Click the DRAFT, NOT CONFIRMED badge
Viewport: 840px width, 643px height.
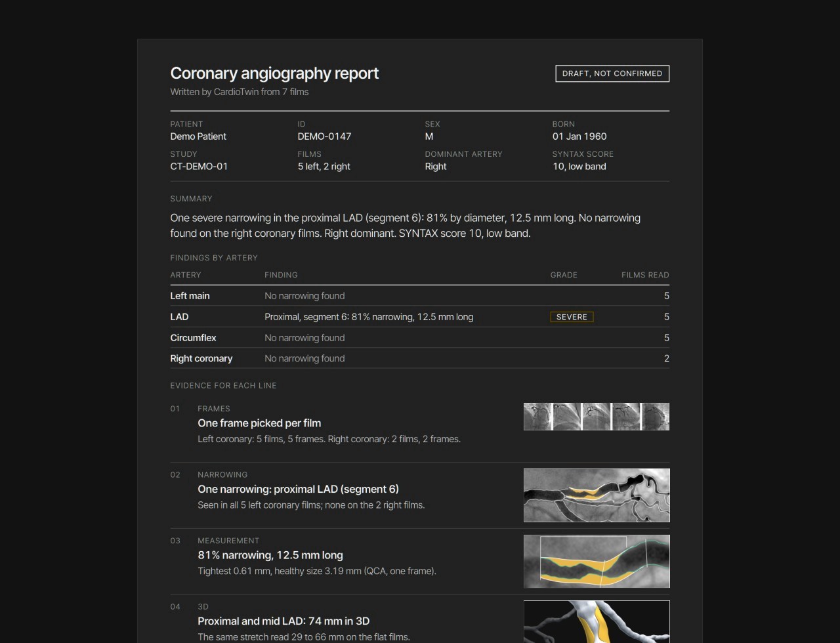(x=612, y=73)
